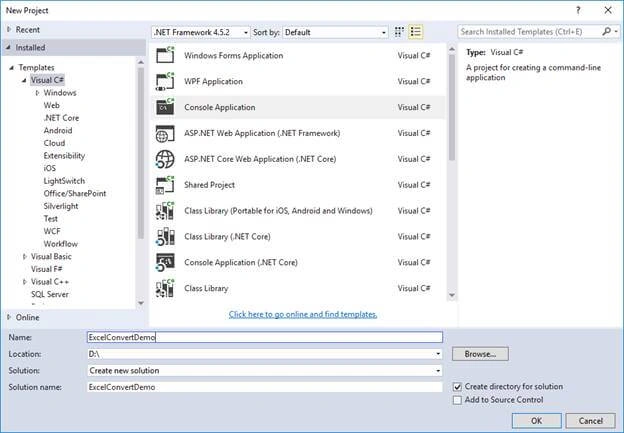
Task: Click the OK button
Action: [x=536, y=421]
